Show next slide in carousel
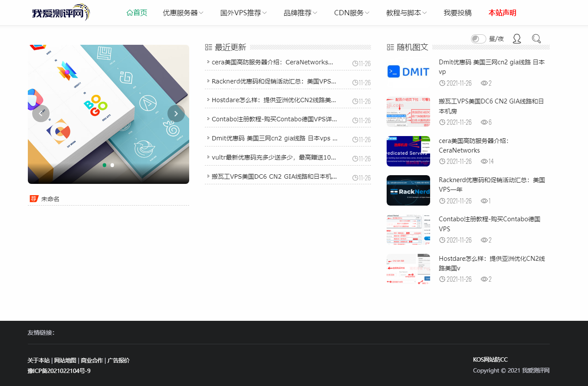 coord(176,113)
